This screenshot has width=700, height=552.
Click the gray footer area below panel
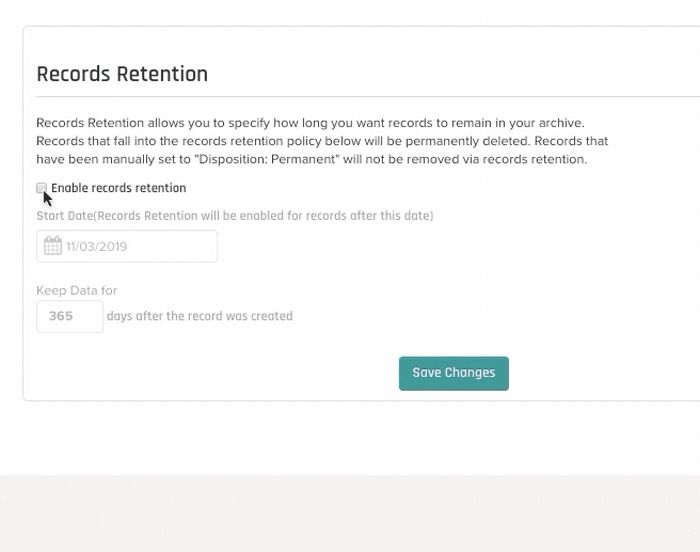tap(350, 513)
